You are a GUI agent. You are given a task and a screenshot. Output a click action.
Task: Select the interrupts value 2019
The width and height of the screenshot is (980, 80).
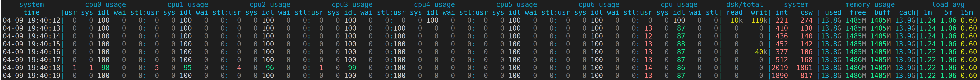(780, 68)
